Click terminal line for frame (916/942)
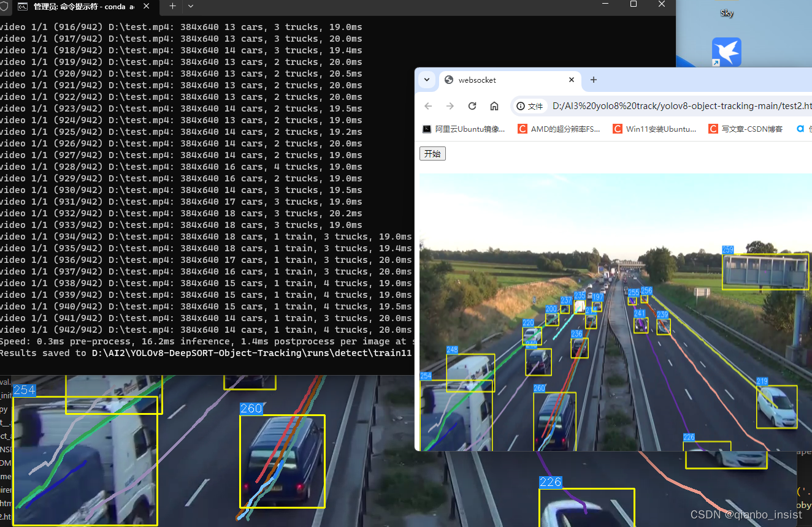Image resolution: width=812 pixels, height=527 pixels. [x=181, y=27]
